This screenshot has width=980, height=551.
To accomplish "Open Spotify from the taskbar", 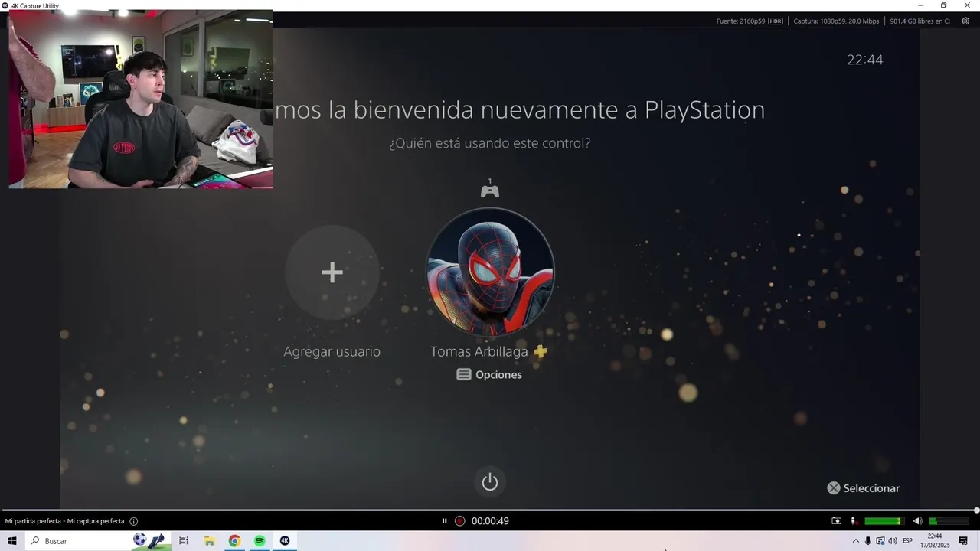I will [260, 541].
